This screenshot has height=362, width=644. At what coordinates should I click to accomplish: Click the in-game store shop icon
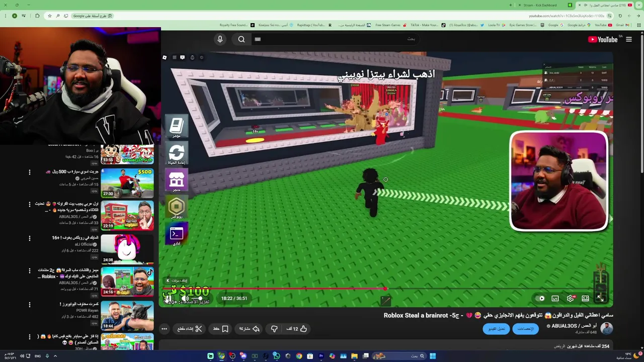point(176,181)
